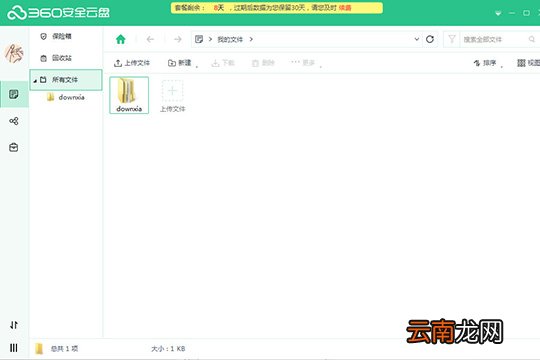Select the files sidebar icon

[14, 94]
